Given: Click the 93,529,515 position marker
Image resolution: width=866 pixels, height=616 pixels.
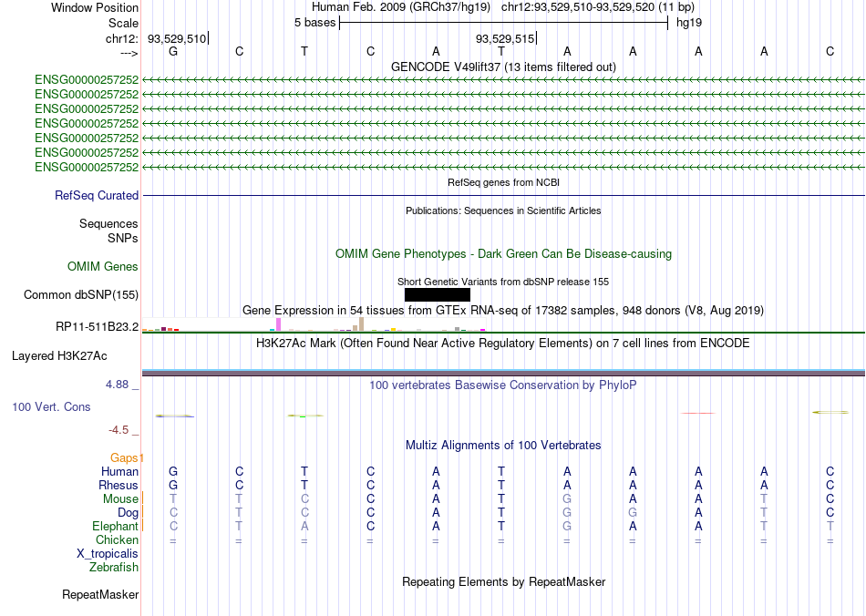Looking at the screenshot, I should coord(505,38).
